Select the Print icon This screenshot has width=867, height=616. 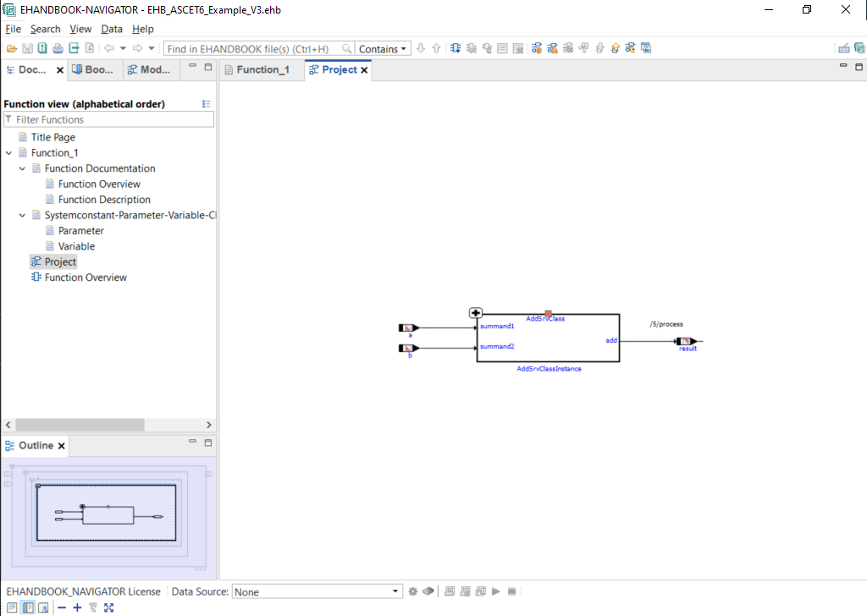pyautogui.click(x=57, y=48)
